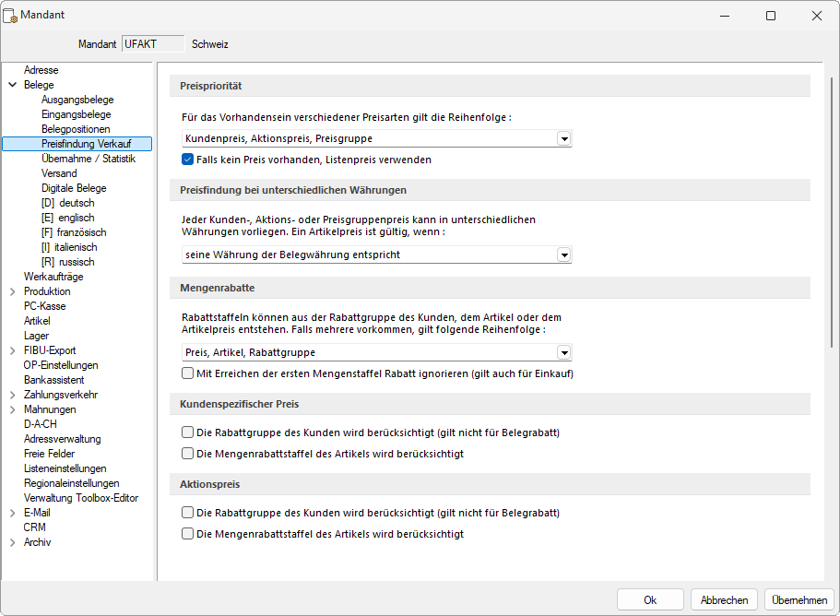
Task: Uncheck 'Listenpreis verwenden' checkbox
Action: (188, 160)
